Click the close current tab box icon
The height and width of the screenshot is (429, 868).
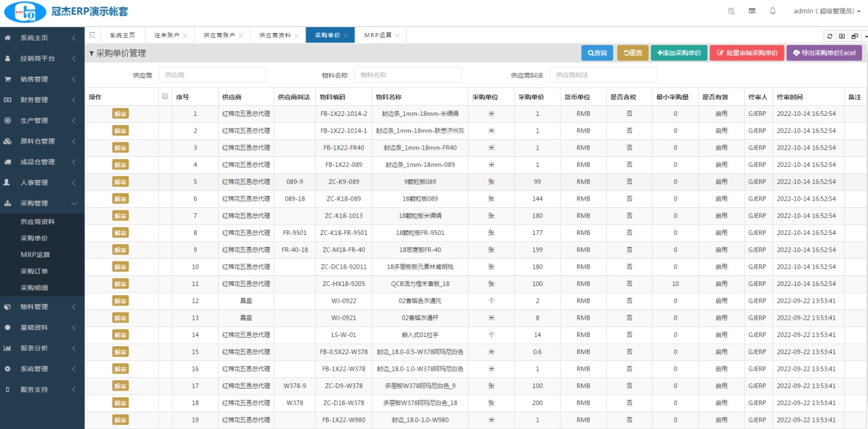841,36
